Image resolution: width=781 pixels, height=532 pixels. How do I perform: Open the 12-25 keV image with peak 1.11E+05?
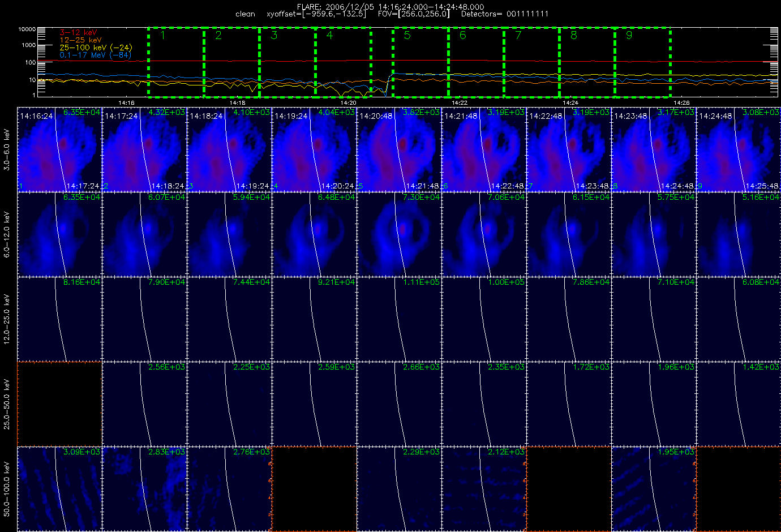tap(399, 319)
